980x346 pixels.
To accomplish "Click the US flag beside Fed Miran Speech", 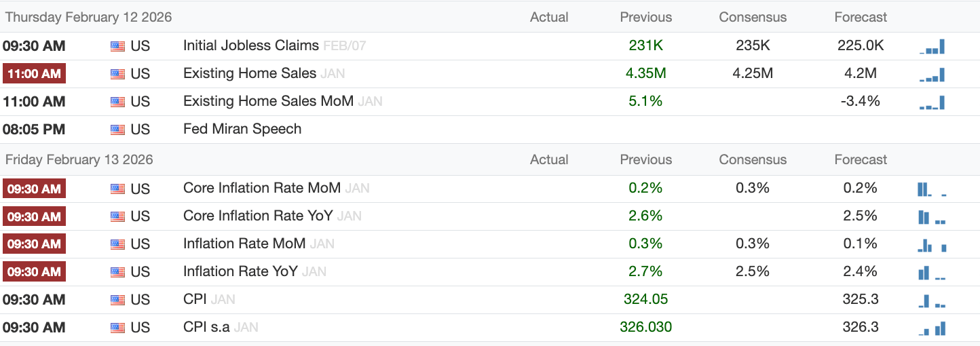I will pos(117,130).
